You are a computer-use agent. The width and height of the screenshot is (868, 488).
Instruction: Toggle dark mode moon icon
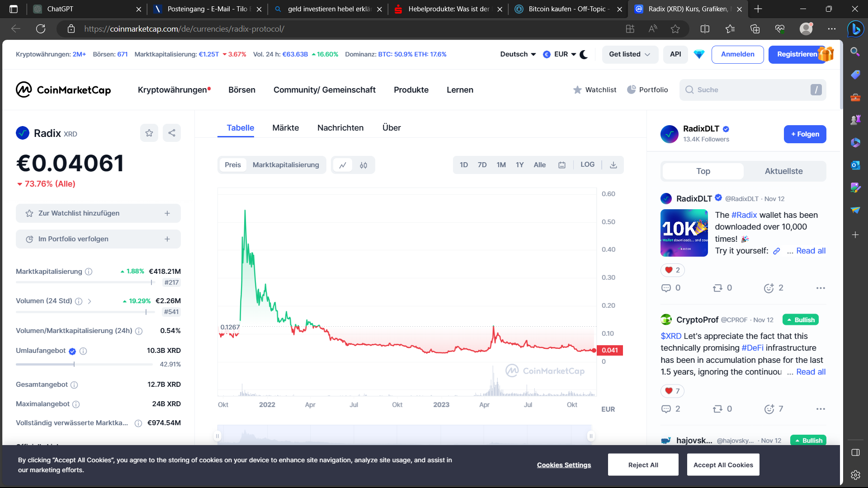click(x=584, y=54)
